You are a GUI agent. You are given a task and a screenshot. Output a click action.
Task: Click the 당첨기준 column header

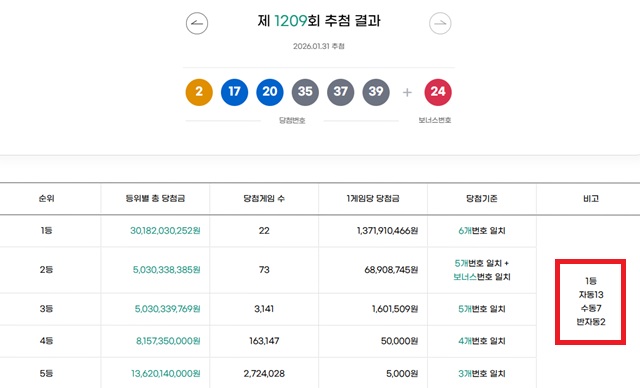482,199
